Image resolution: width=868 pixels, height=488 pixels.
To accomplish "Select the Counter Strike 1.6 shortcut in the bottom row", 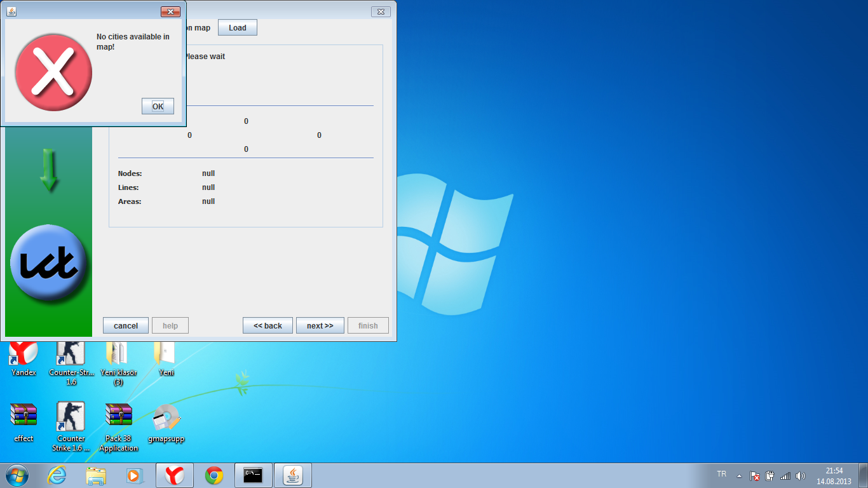I will click(x=71, y=426).
